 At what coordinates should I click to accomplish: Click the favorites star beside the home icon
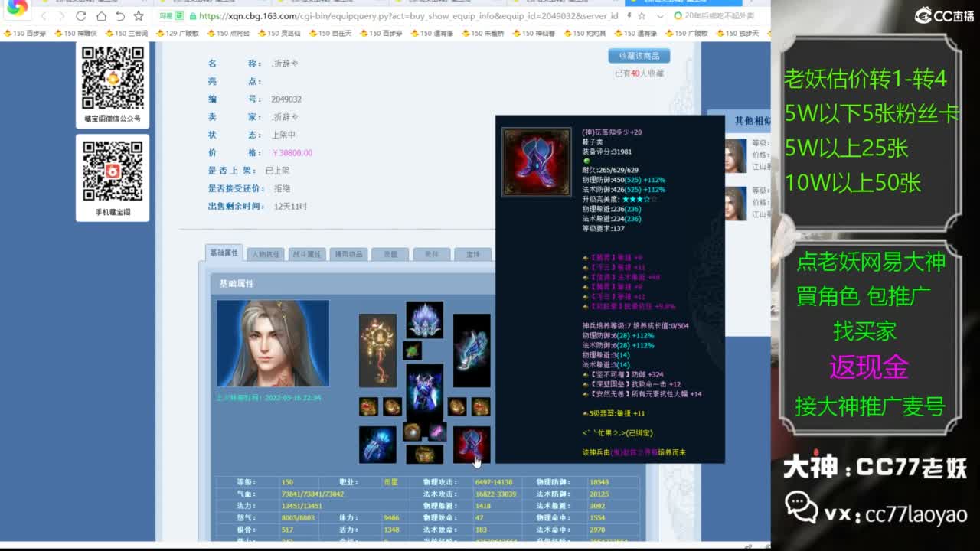click(x=139, y=16)
